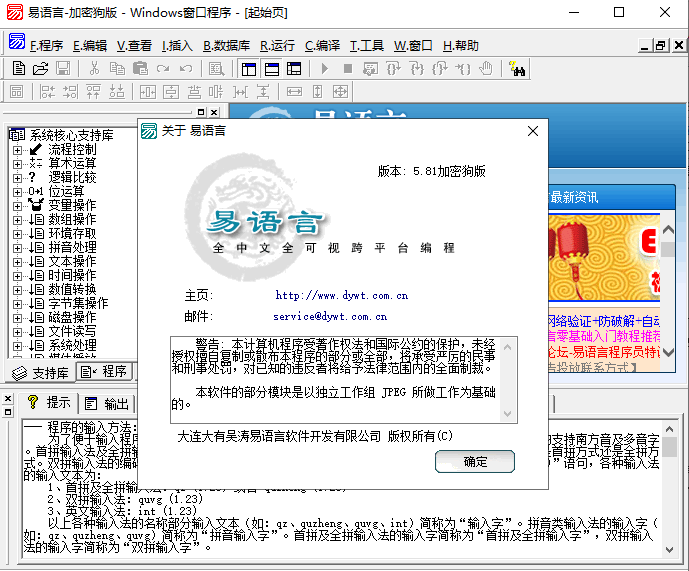The width and height of the screenshot is (689, 571).
Task: Click the warning text box scrollbar down arrow
Action: [509, 413]
